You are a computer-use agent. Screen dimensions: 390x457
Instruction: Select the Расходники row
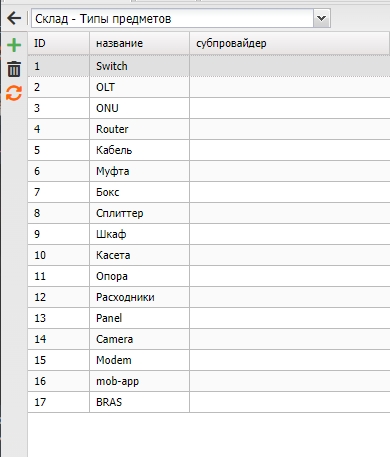(209, 297)
